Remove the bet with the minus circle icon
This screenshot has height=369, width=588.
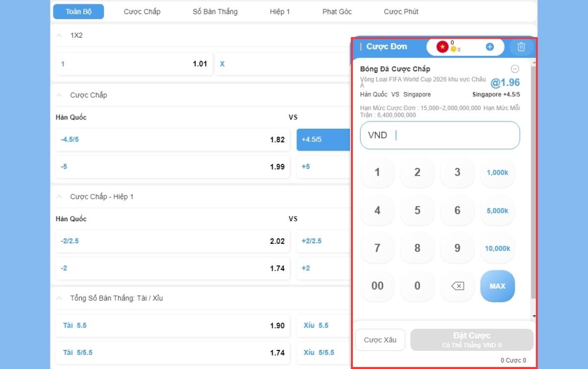pos(515,69)
